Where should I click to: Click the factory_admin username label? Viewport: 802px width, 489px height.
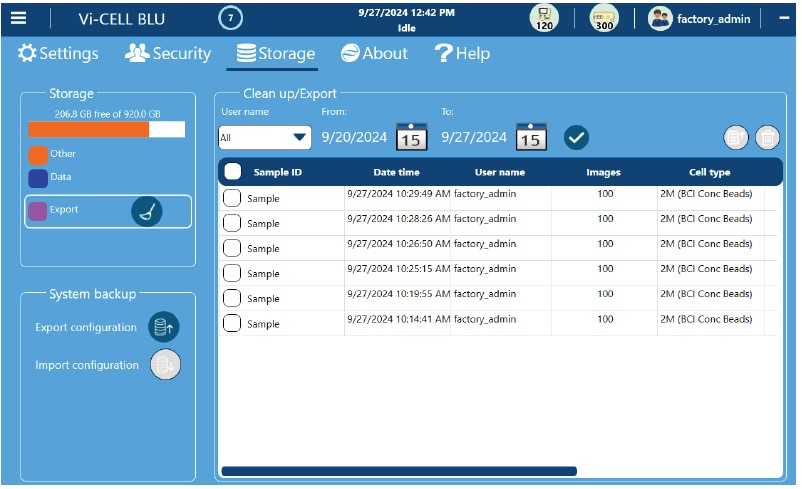click(x=714, y=19)
